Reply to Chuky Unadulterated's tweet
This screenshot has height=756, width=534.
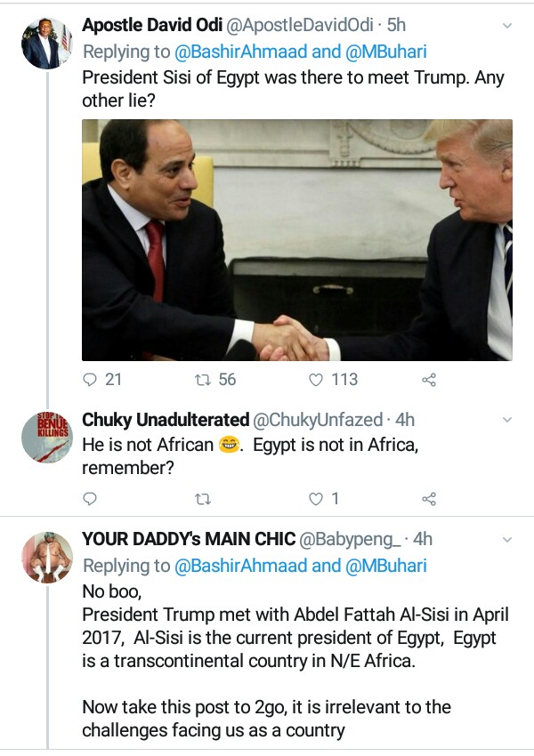coord(90,499)
